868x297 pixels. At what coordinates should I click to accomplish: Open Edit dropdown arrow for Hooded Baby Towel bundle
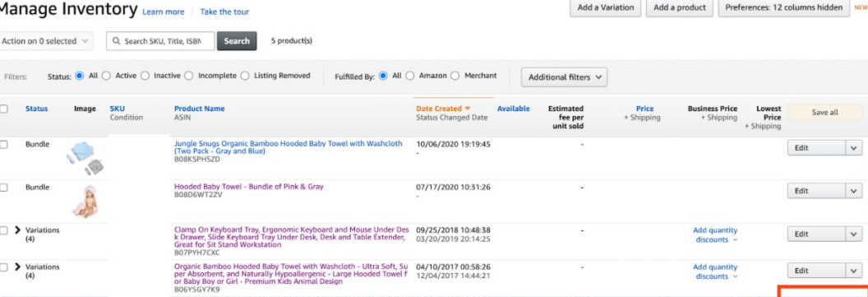(x=853, y=191)
